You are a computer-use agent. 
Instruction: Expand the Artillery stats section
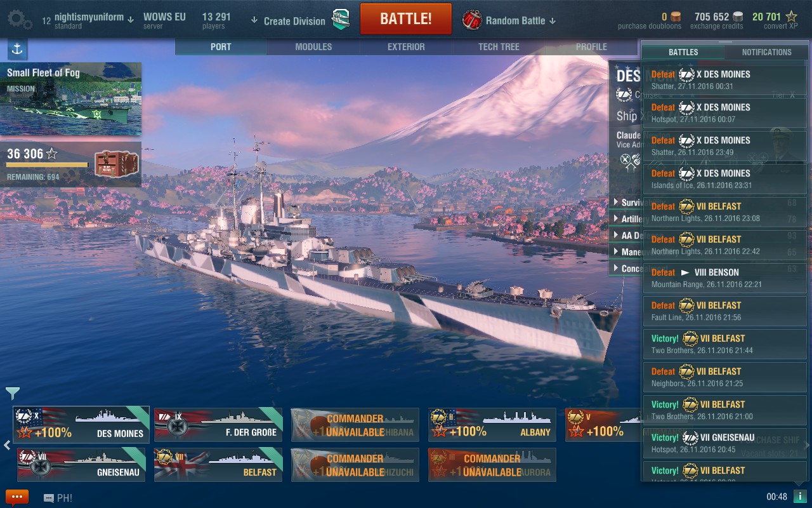pos(629,219)
